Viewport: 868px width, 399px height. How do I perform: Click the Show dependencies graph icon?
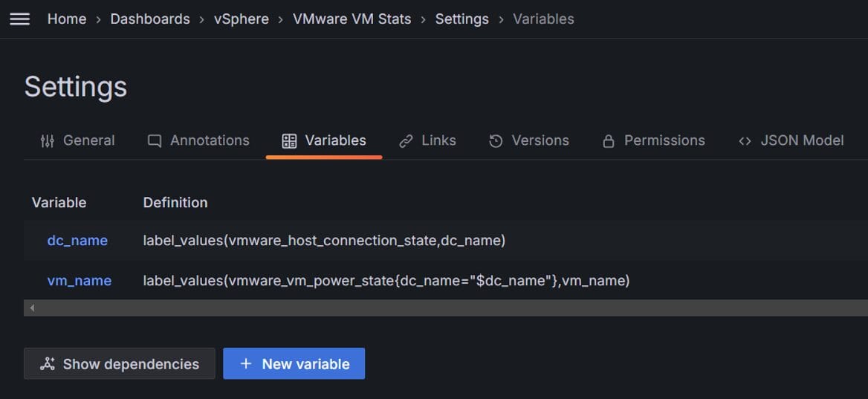click(x=48, y=363)
